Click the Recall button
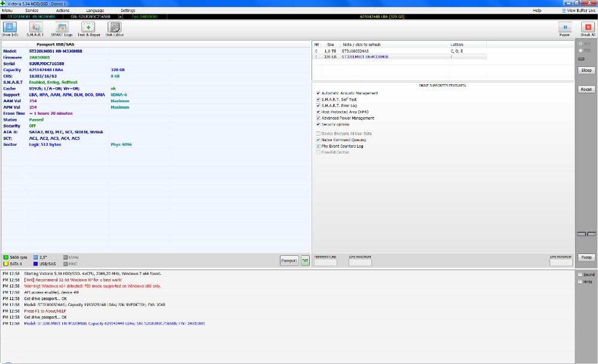This screenshot has width=598, height=364. 586,89
